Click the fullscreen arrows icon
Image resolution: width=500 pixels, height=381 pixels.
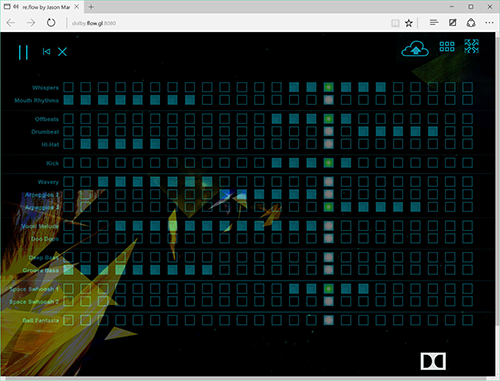pos(472,46)
